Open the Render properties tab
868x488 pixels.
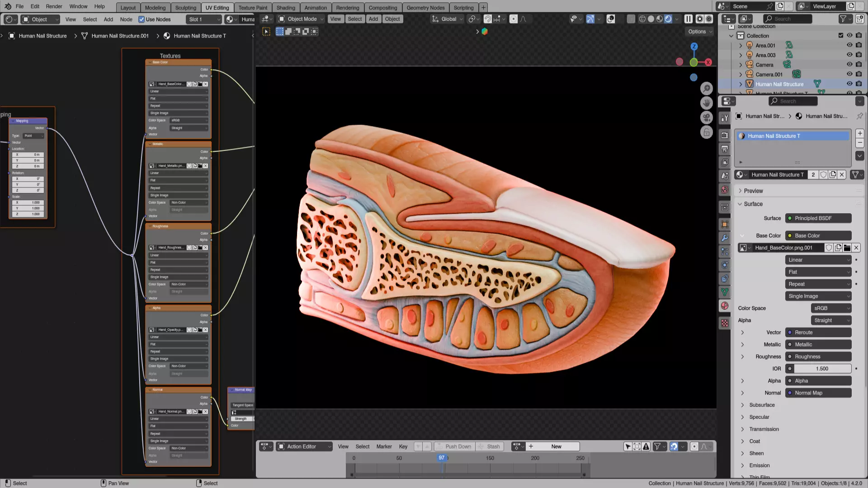coord(725,136)
